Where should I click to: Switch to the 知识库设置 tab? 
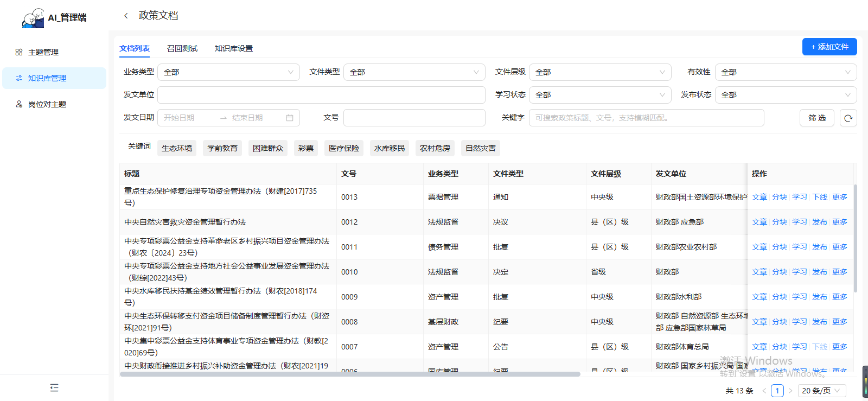pos(234,48)
